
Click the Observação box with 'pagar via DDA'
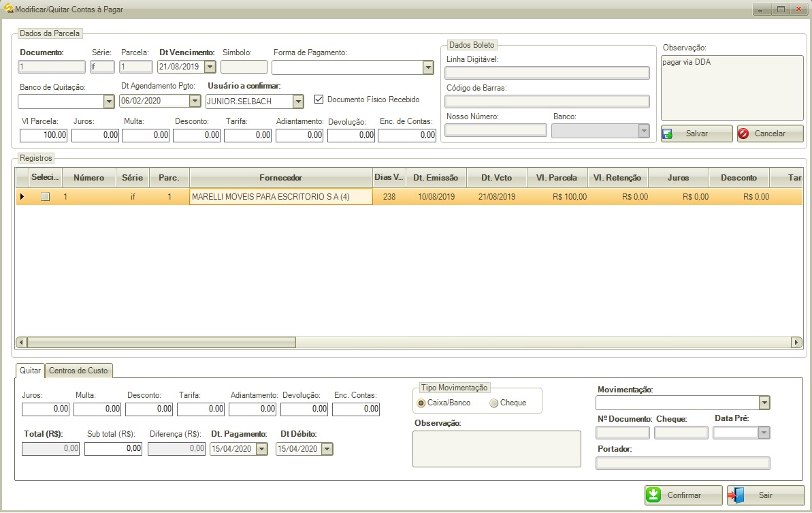[x=732, y=88]
